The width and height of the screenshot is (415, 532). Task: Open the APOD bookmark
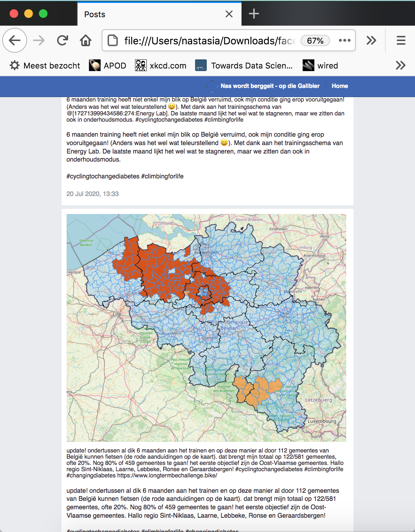click(x=108, y=66)
